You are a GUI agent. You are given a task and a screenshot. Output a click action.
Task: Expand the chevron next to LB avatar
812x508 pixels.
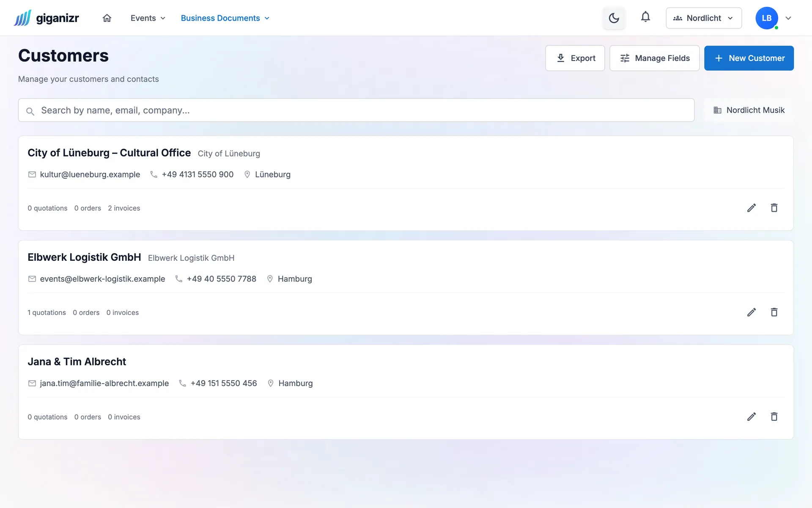[788, 18]
